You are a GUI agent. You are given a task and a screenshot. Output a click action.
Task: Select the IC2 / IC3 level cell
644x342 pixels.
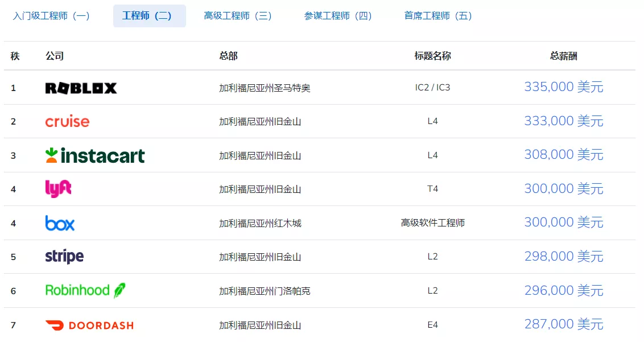pos(432,88)
